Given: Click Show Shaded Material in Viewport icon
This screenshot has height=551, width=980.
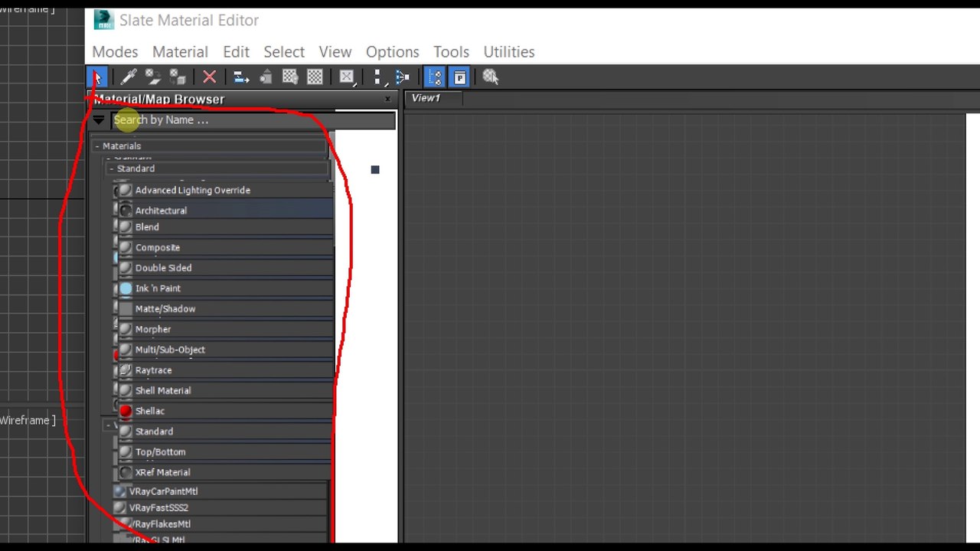Looking at the screenshot, I should [x=290, y=77].
